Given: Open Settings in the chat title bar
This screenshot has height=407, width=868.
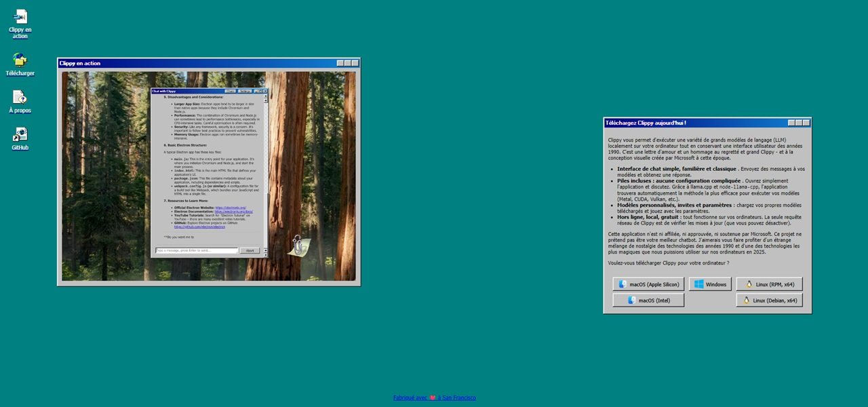Looking at the screenshot, I should coord(245,91).
